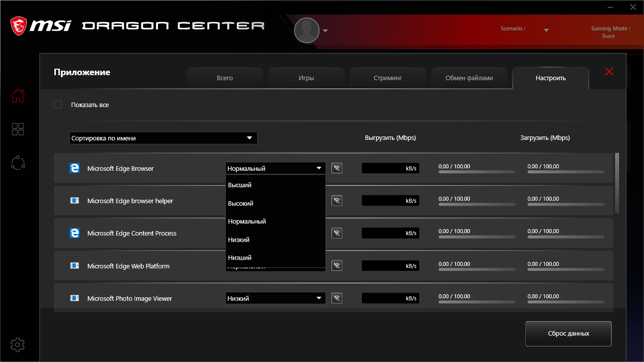Screen dimensions: 644x362
Task: Click the user profile avatar
Action: (307, 30)
